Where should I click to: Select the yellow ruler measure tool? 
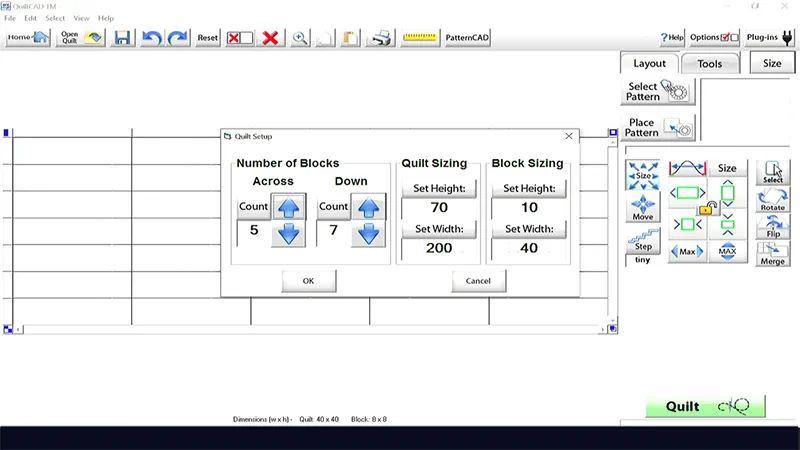tap(421, 38)
